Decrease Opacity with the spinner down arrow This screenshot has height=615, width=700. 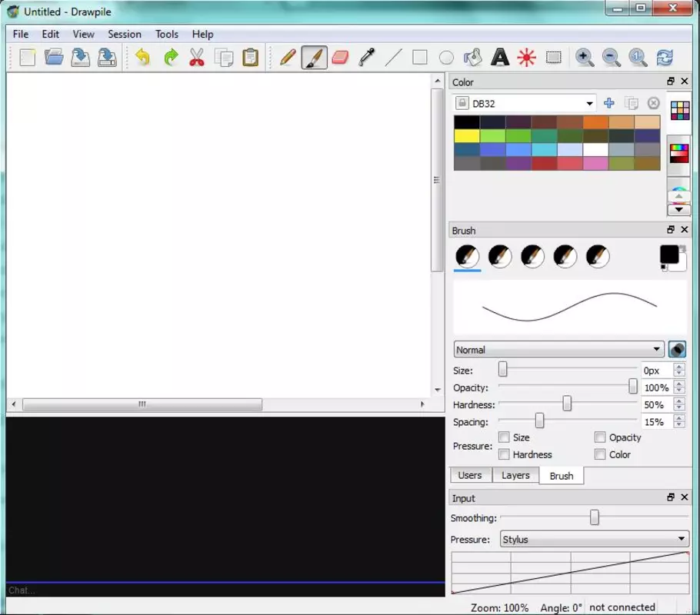coord(679,391)
